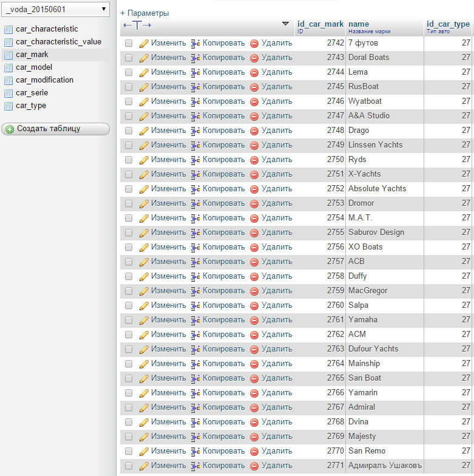Open car_model table in sidebar
Screen dimensions: 474x476
click(x=34, y=67)
